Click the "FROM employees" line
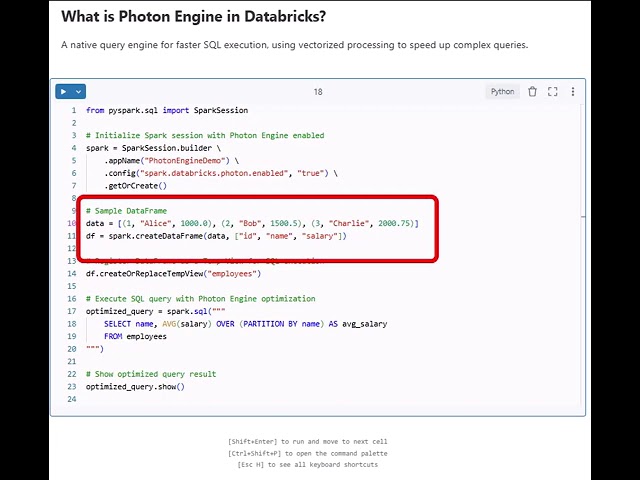This screenshot has height=480, width=640. pyautogui.click(x=135, y=337)
